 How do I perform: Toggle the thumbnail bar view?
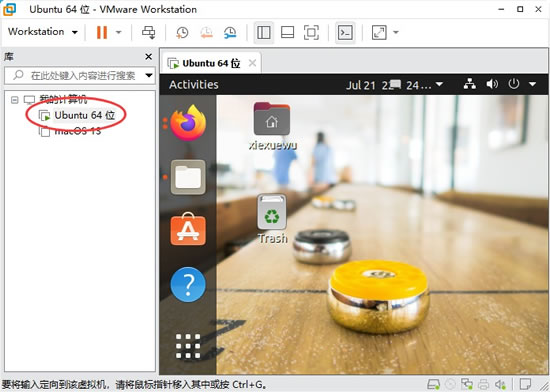pos(287,32)
